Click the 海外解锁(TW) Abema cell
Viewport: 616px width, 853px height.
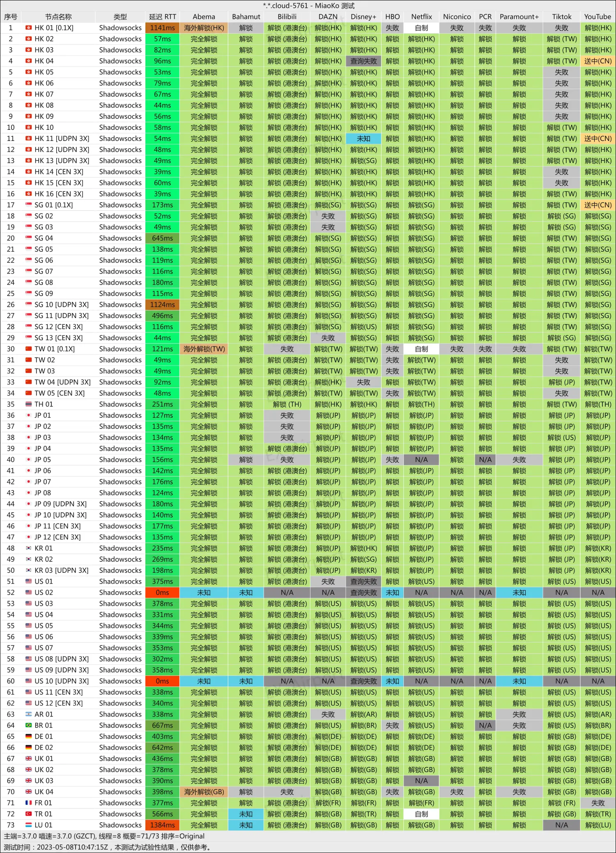204,349
